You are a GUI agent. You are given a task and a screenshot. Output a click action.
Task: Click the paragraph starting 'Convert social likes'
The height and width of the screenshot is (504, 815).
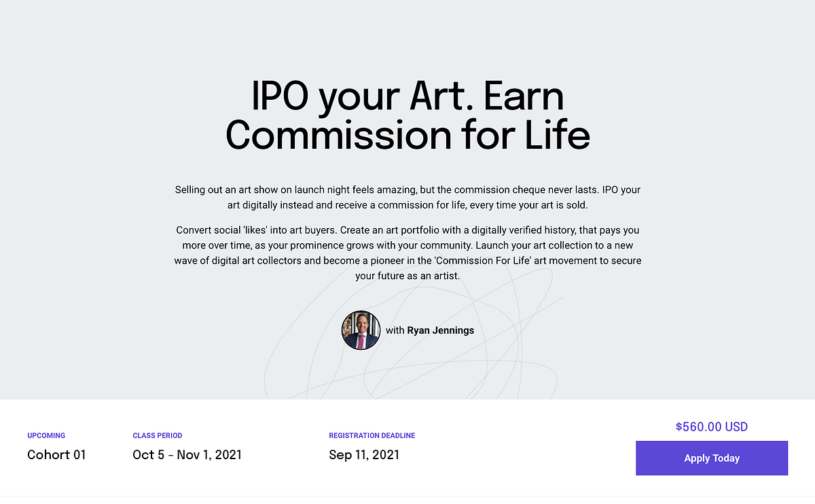pyautogui.click(x=407, y=253)
